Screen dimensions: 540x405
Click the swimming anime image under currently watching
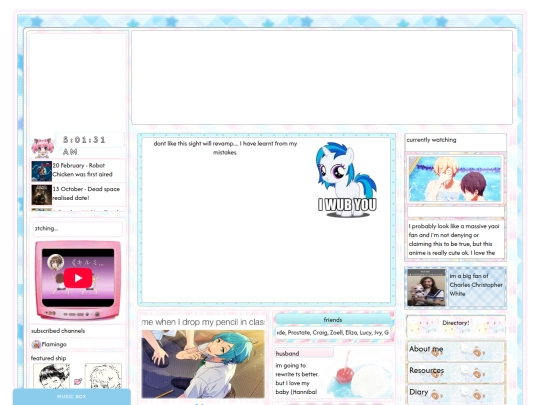pyautogui.click(x=455, y=179)
